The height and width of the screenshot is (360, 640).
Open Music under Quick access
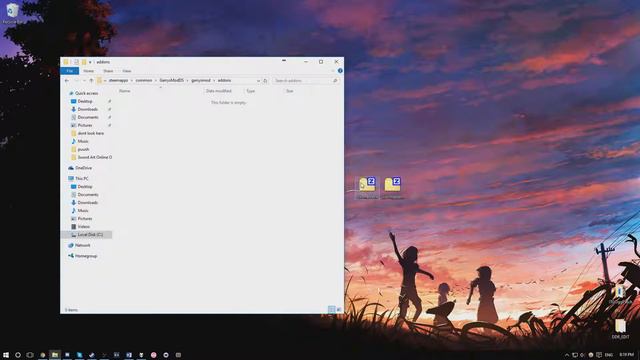[x=83, y=141]
